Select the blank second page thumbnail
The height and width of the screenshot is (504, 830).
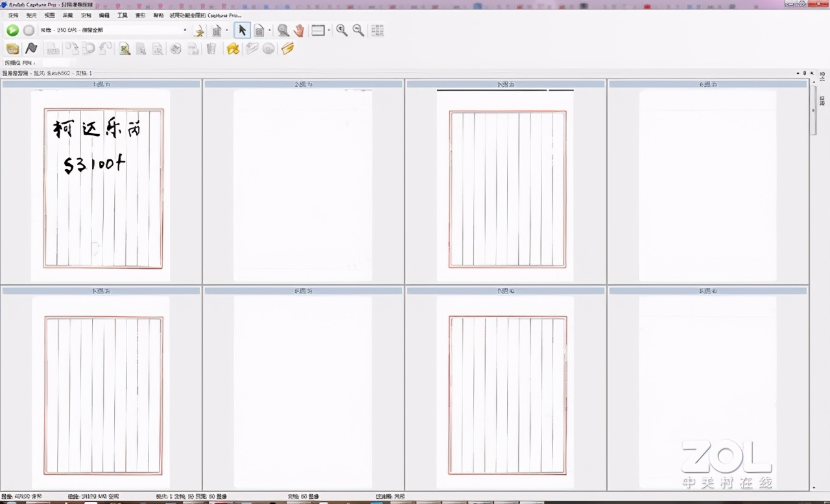[x=303, y=186]
